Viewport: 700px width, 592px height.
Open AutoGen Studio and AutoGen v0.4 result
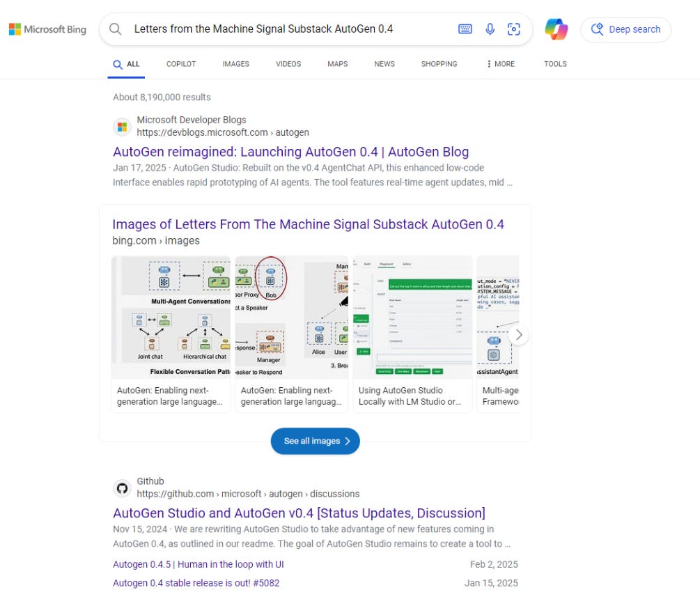point(299,513)
